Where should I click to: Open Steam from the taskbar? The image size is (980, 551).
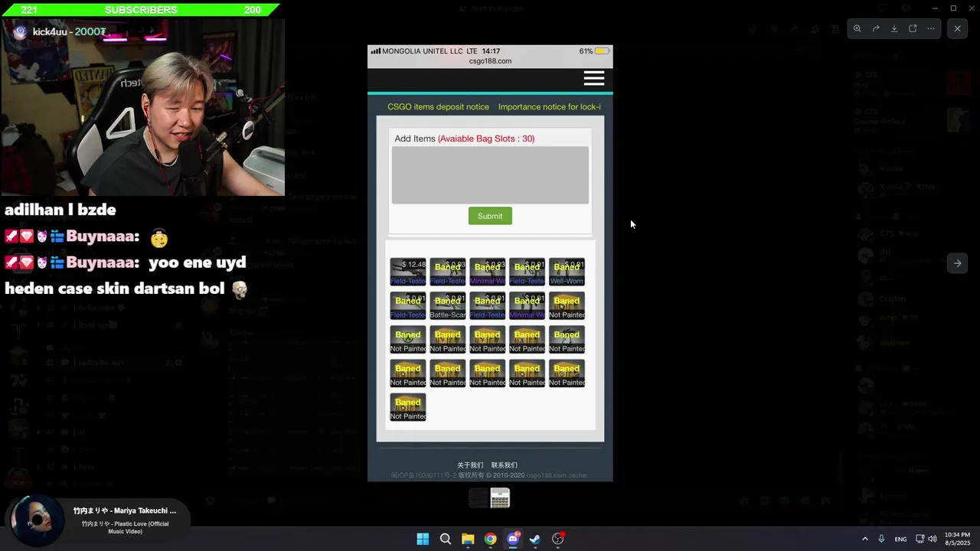point(535,539)
